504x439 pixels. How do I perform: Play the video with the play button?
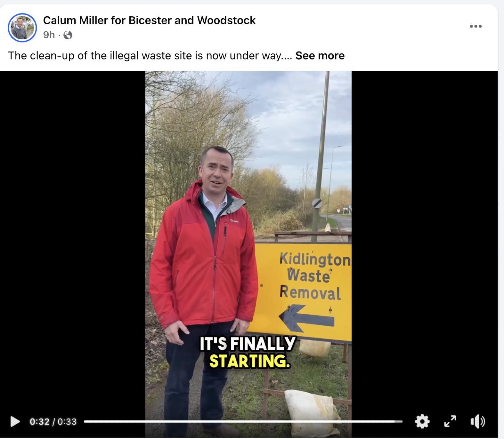15,422
